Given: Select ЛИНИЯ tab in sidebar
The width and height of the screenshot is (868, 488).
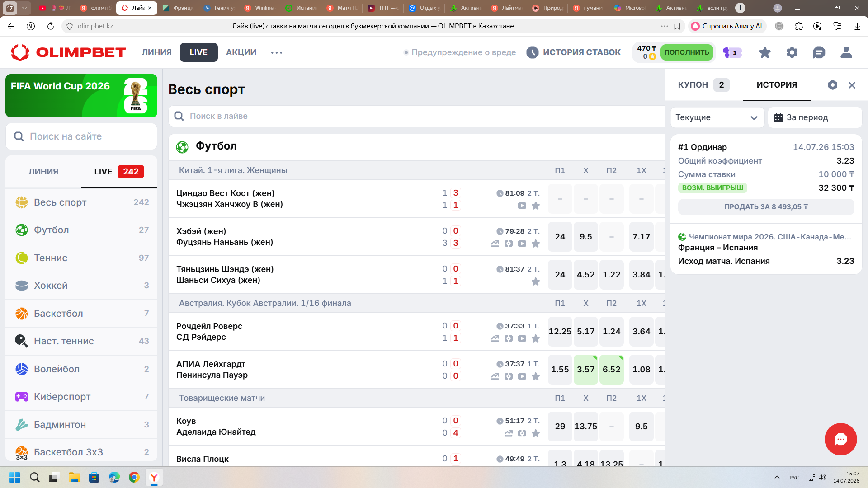Looking at the screenshot, I should (43, 172).
